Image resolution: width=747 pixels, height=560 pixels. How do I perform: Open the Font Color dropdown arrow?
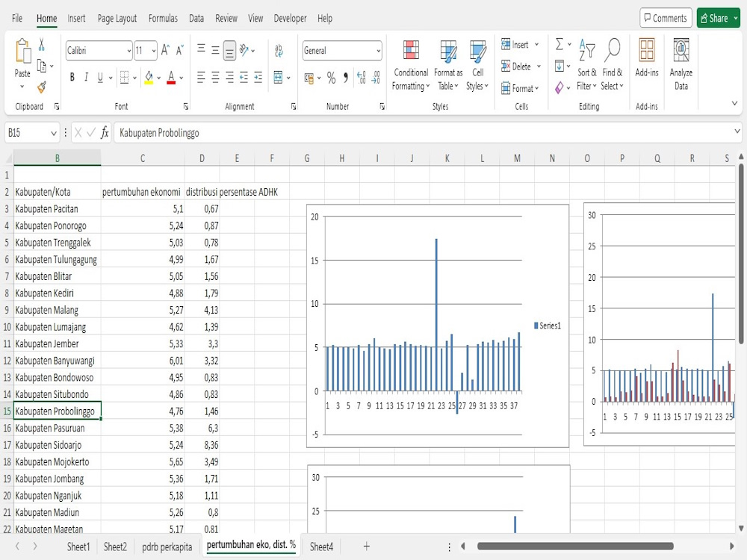182,78
